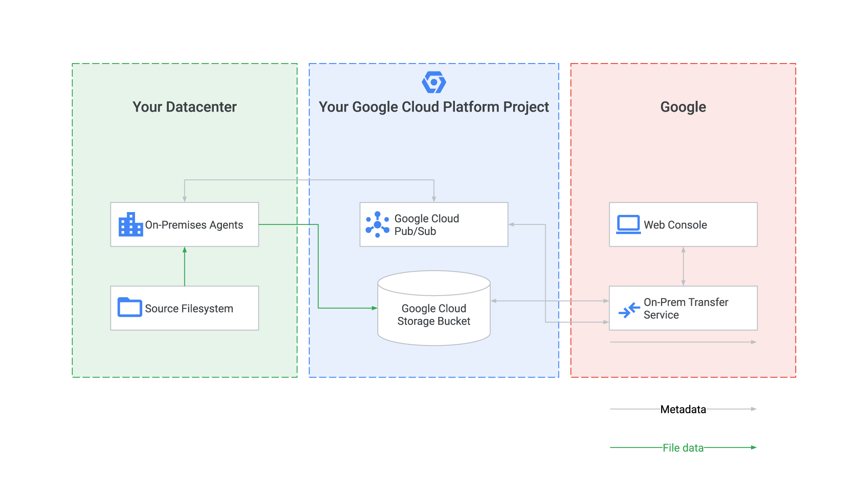Click the Google Cloud Pub/Sub icon
This screenshot has width=868, height=488.
[377, 224]
